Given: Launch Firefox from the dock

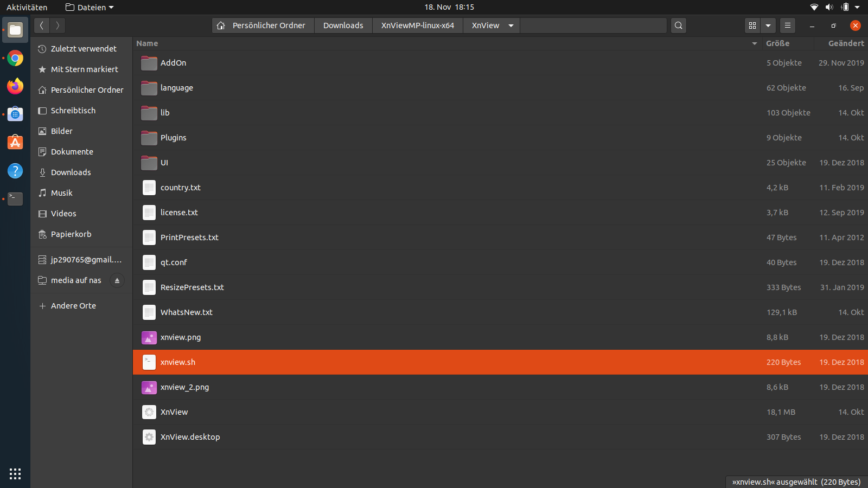Looking at the screenshot, I should pyautogui.click(x=15, y=86).
